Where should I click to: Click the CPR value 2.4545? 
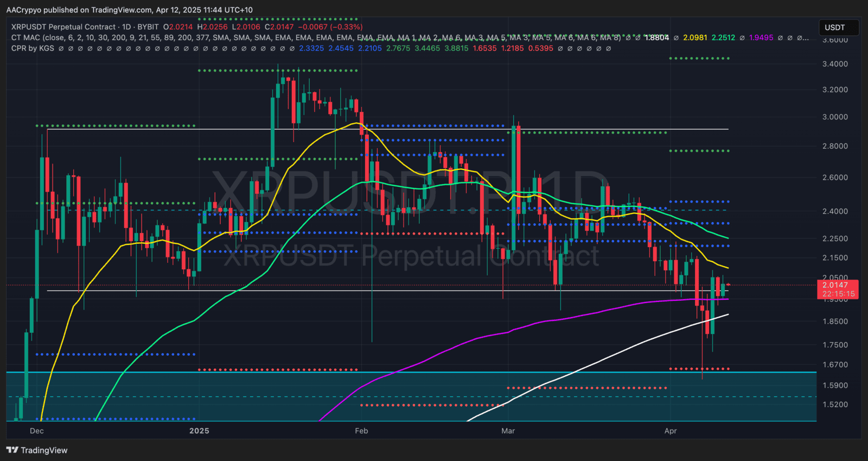[341, 48]
